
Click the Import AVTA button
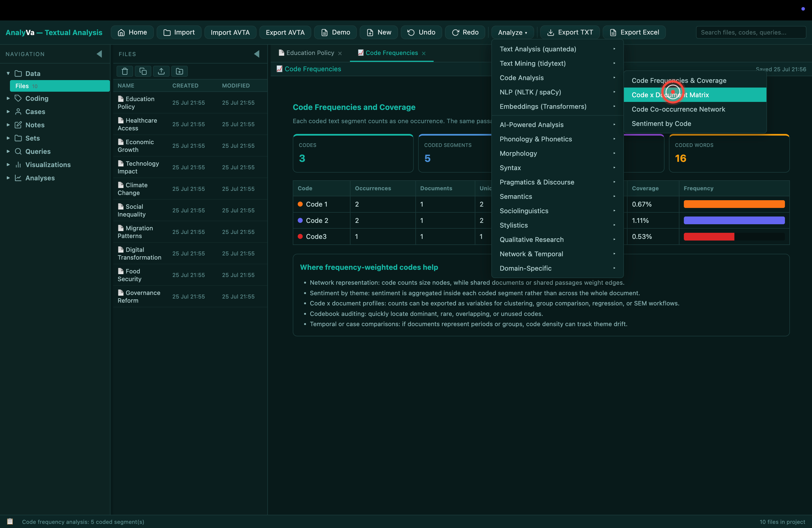[x=230, y=32]
